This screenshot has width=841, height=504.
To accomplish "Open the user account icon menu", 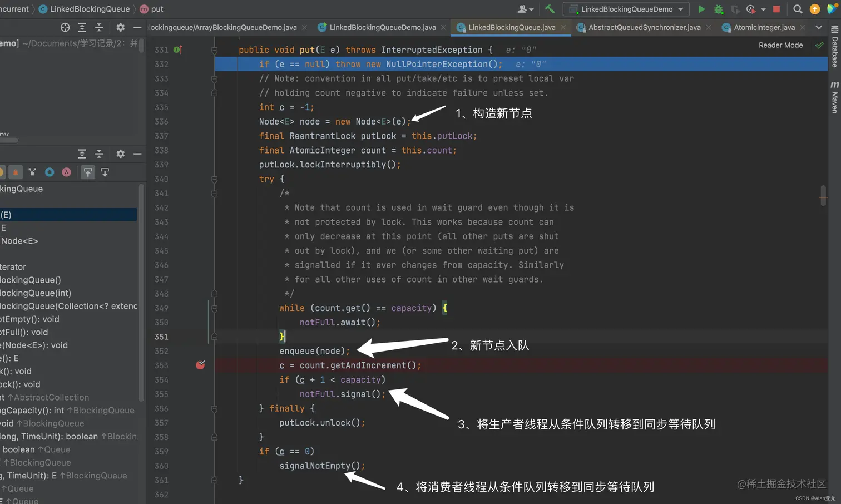I will [x=525, y=9].
